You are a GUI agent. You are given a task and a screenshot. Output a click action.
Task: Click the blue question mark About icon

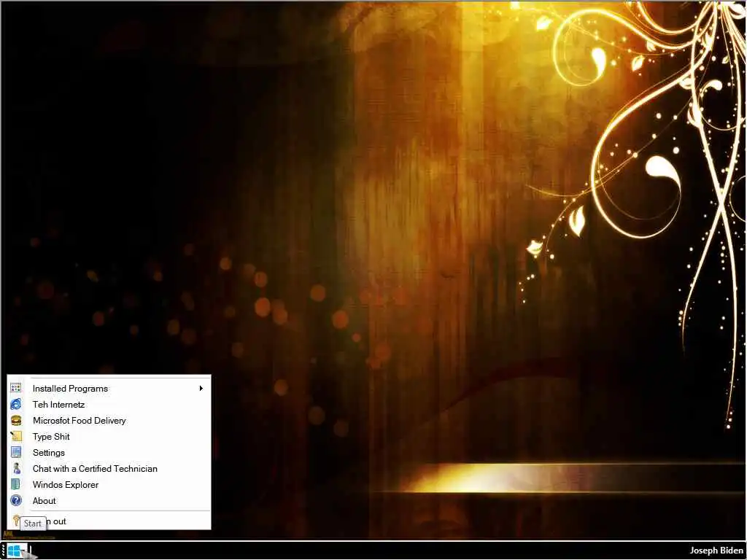(16, 500)
